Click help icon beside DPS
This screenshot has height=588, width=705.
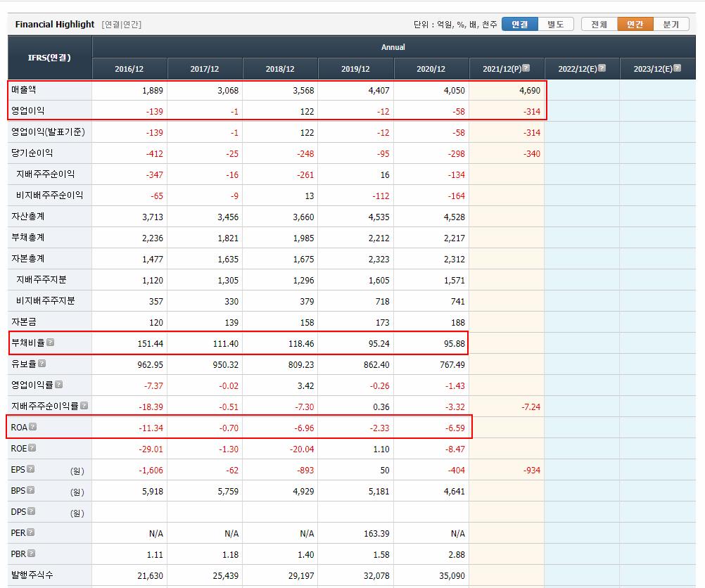31,511
